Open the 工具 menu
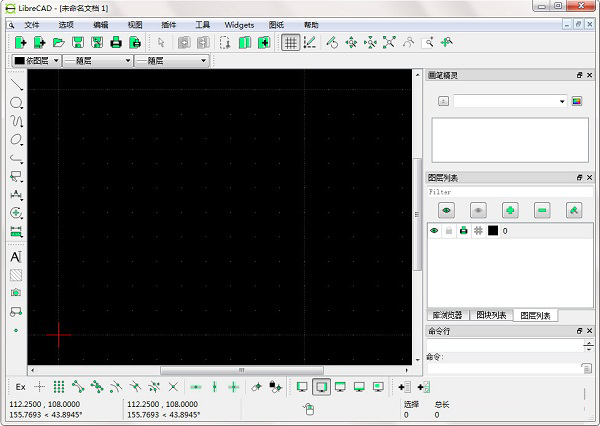The height and width of the screenshot is (426, 600). tap(203, 25)
